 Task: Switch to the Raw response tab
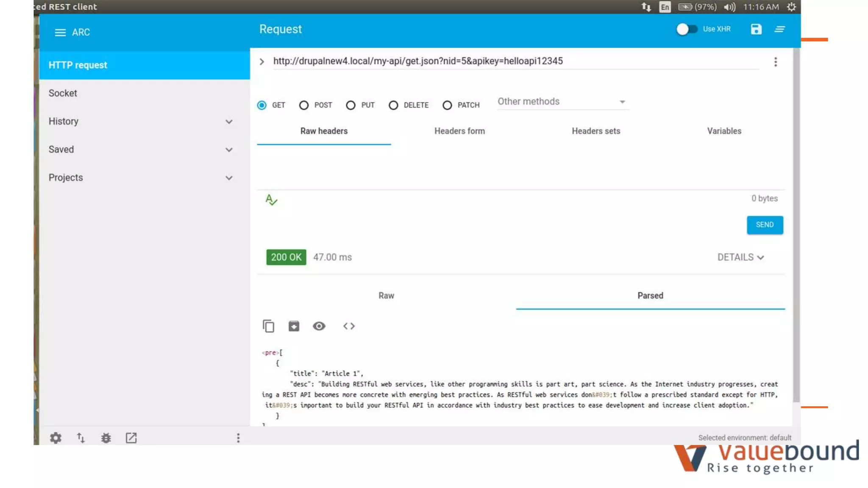click(386, 296)
